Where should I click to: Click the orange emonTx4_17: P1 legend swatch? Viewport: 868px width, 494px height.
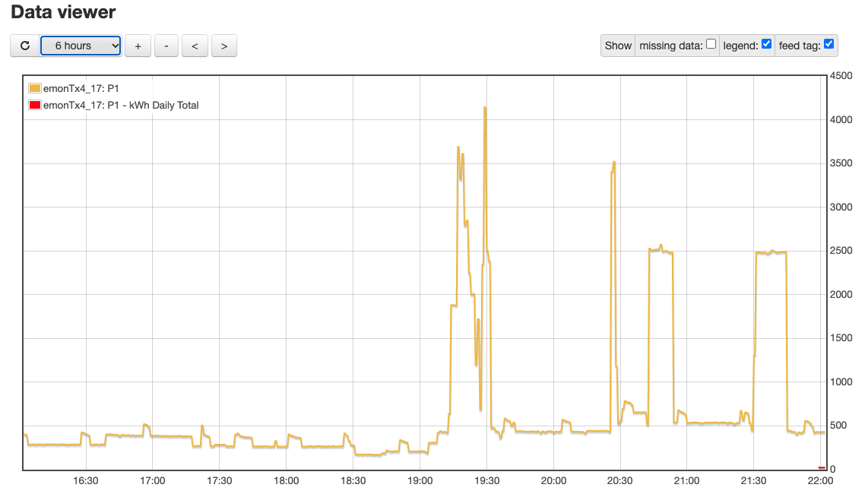click(35, 88)
